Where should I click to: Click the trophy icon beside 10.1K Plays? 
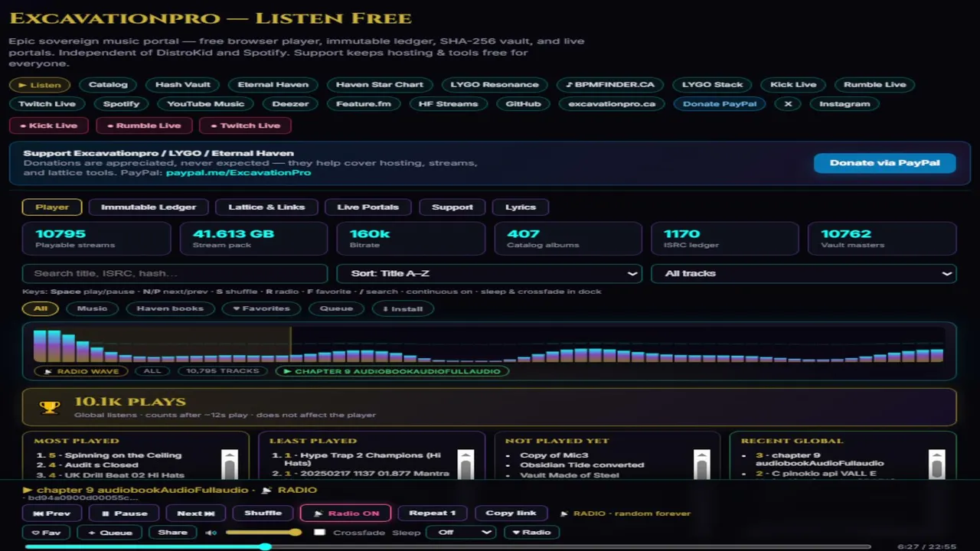click(x=50, y=407)
